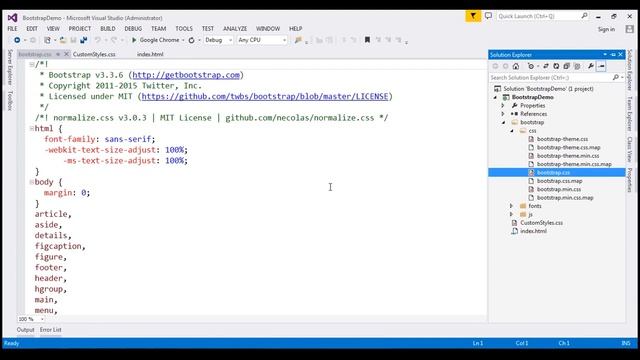This screenshot has width=640, height=360.
Task: Click the account picture icon
Action: (x=629, y=29)
